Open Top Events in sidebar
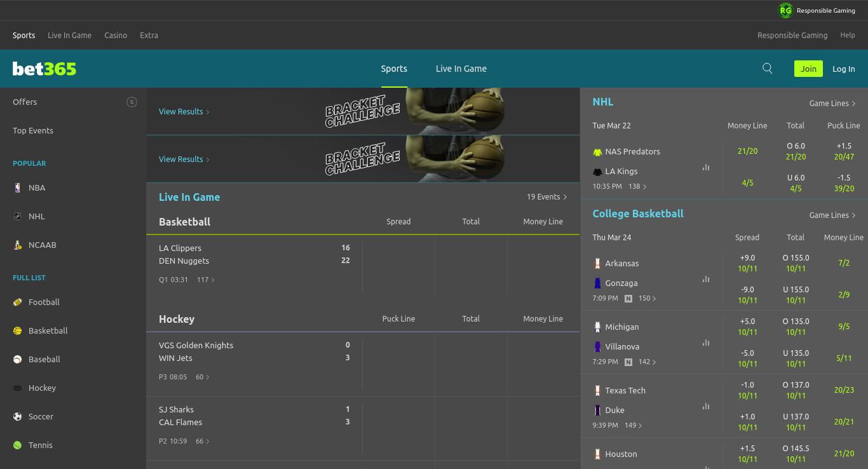The image size is (868, 469). tap(33, 130)
